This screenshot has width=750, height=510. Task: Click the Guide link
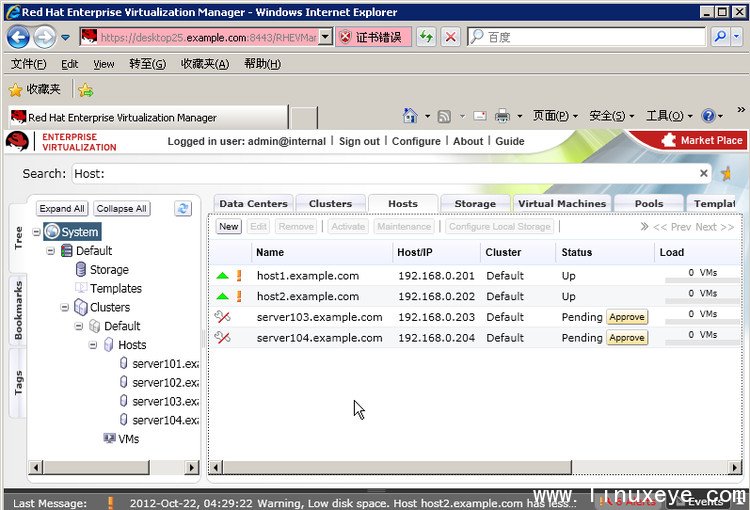[510, 141]
